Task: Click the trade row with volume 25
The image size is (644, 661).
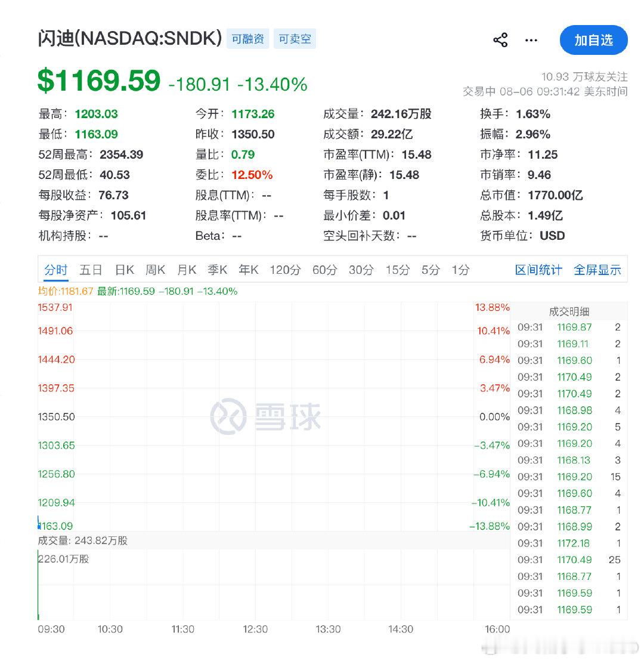Action: pyautogui.click(x=569, y=560)
